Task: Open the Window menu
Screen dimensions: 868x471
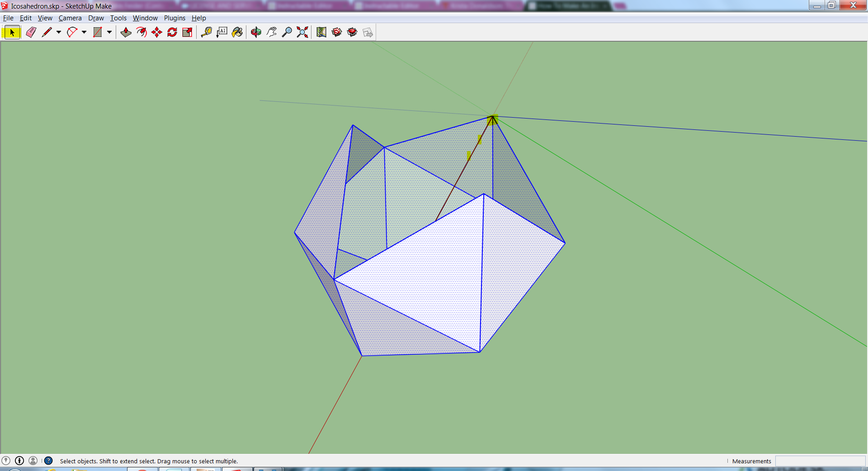Action: (145, 18)
